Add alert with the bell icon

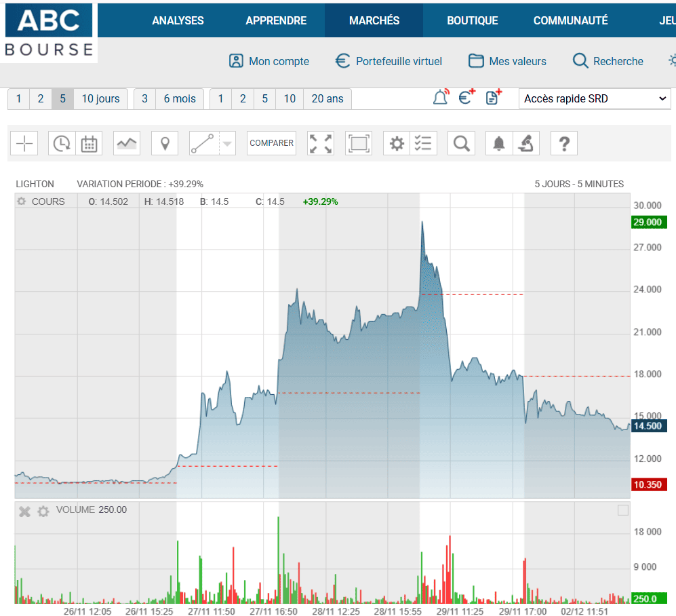coord(441,98)
